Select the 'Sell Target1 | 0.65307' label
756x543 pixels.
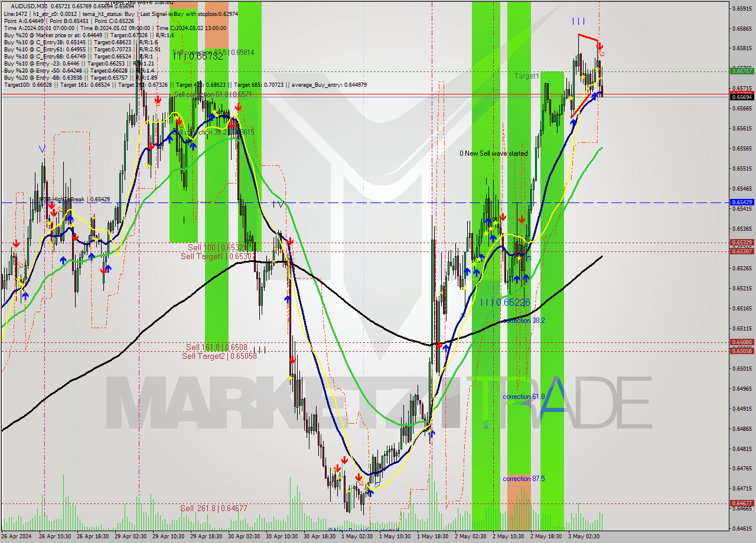coord(218,256)
